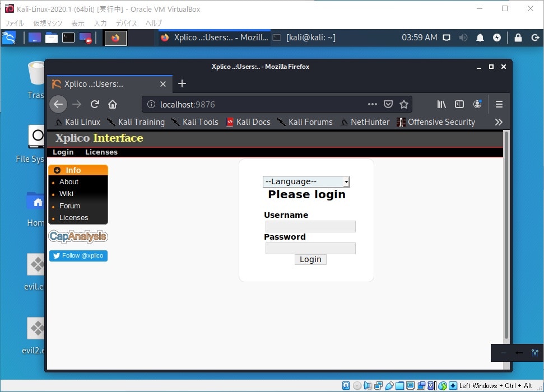Click the bookmark star in the address bar

pyautogui.click(x=404, y=104)
